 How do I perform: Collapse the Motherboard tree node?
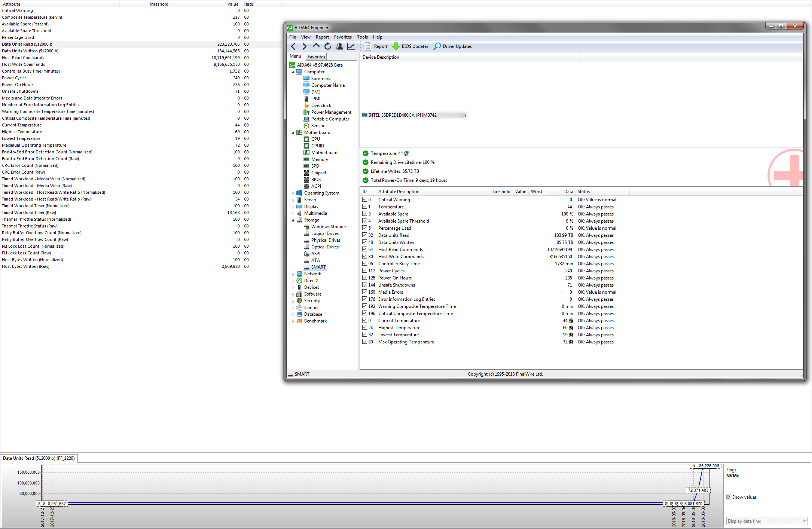pos(293,133)
